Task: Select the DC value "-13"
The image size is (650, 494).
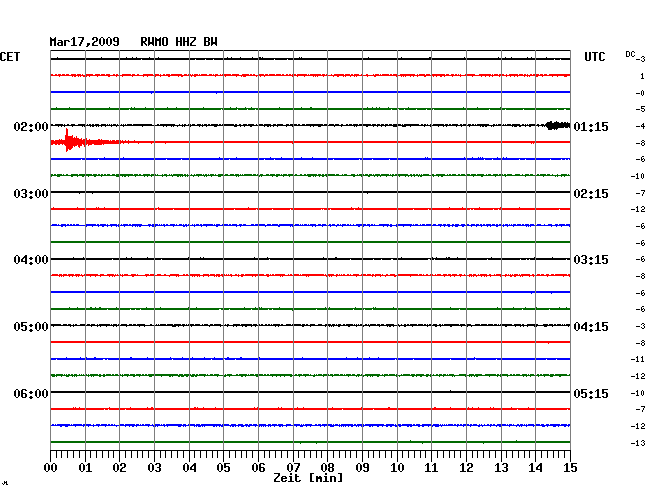Action: coord(638,443)
